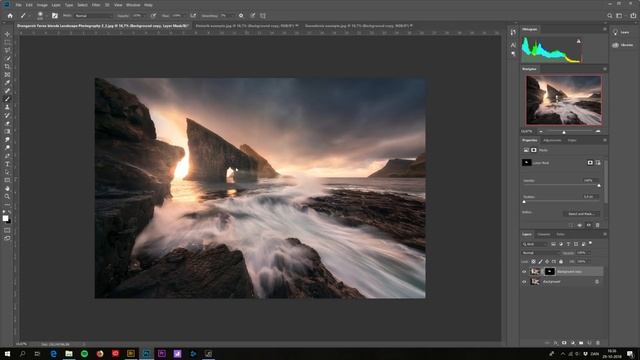Image resolution: width=640 pixels, height=360 pixels.
Task: Select the Hand tool
Action: 7,189
